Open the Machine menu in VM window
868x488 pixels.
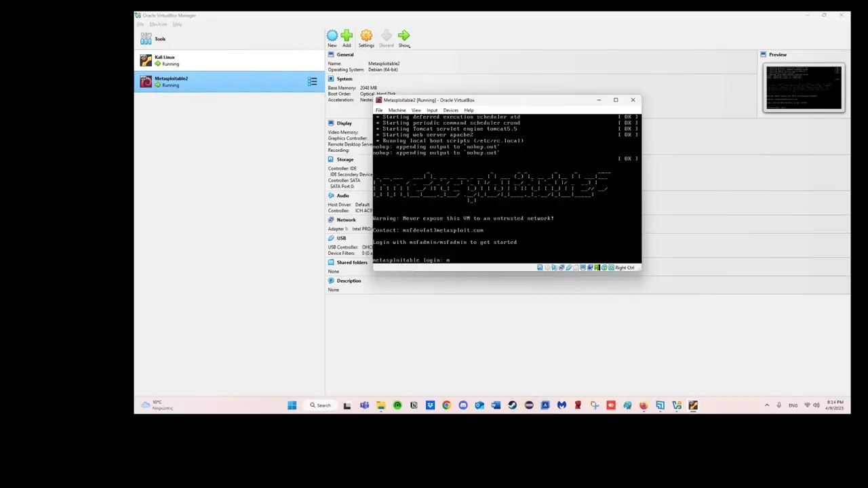pos(397,110)
